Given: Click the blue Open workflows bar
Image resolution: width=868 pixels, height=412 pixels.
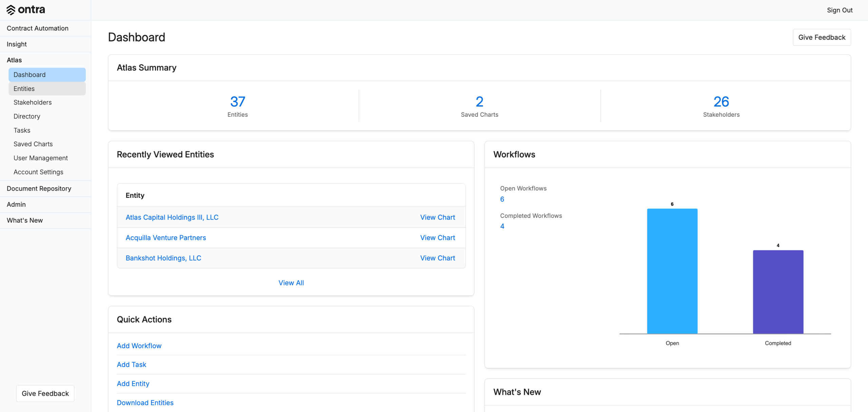Looking at the screenshot, I should pyautogui.click(x=672, y=271).
